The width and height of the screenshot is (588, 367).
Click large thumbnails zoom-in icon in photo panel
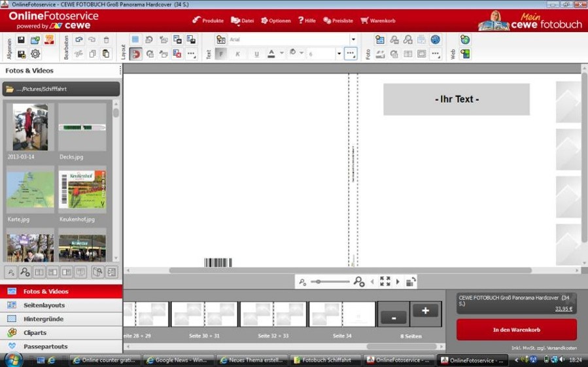[x=25, y=272]
